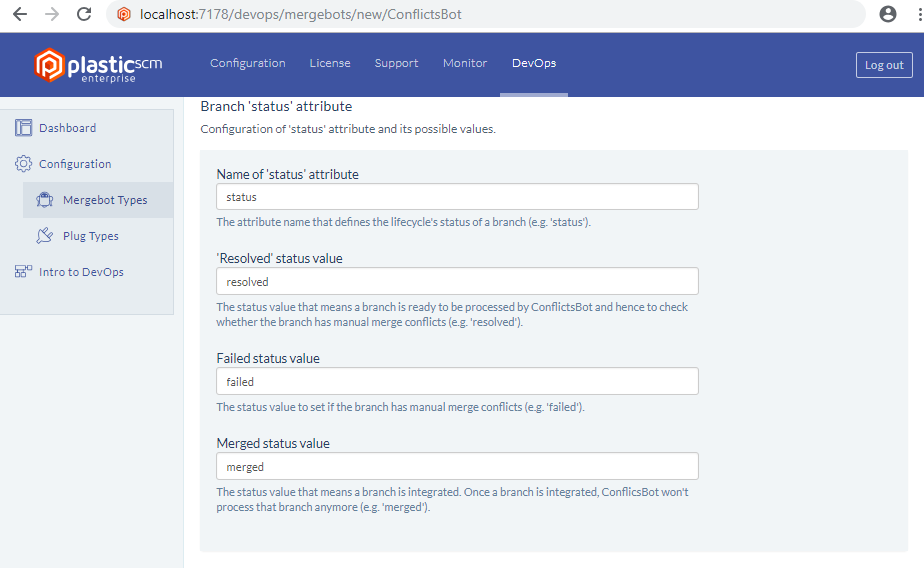Reload the page with browser refresh icon
This screenshot has width=924, height=568.
pyautogui.click(x=84, y=14)
